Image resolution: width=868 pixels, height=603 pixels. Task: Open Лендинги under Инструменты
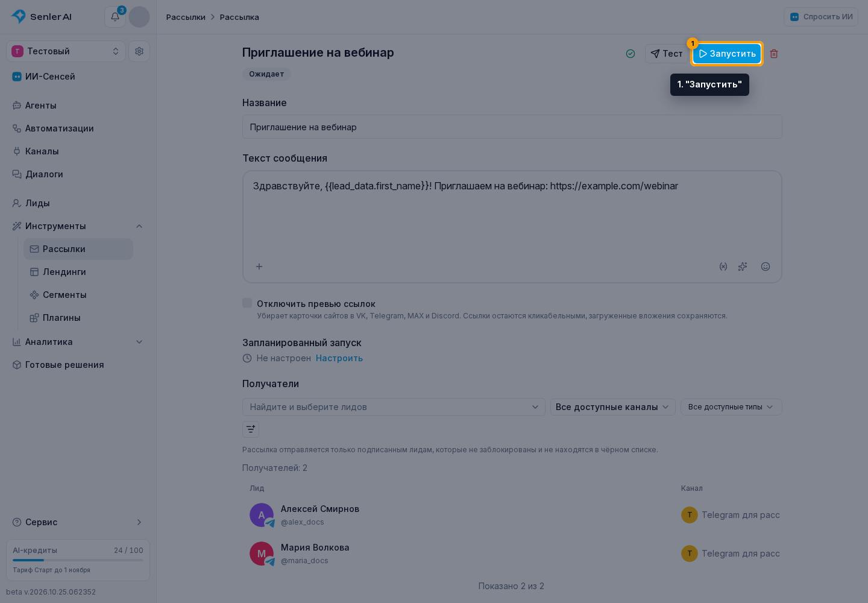click(78, 272)
